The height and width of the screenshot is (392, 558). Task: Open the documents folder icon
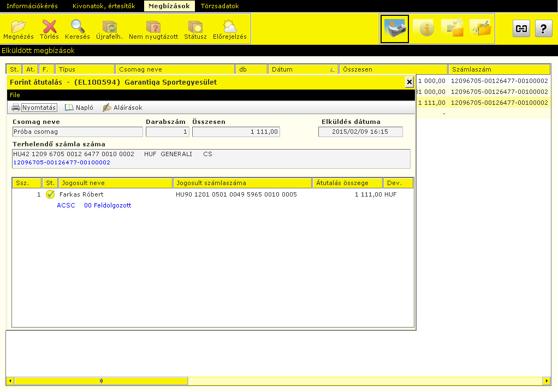point(453,28)
